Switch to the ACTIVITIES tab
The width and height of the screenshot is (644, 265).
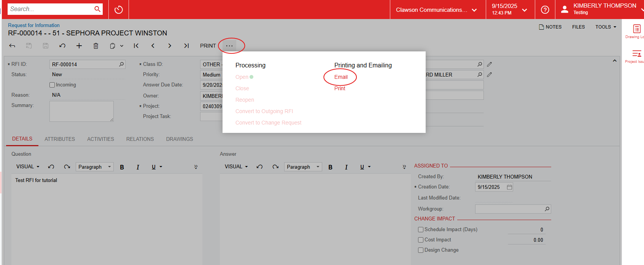(100, 139)
